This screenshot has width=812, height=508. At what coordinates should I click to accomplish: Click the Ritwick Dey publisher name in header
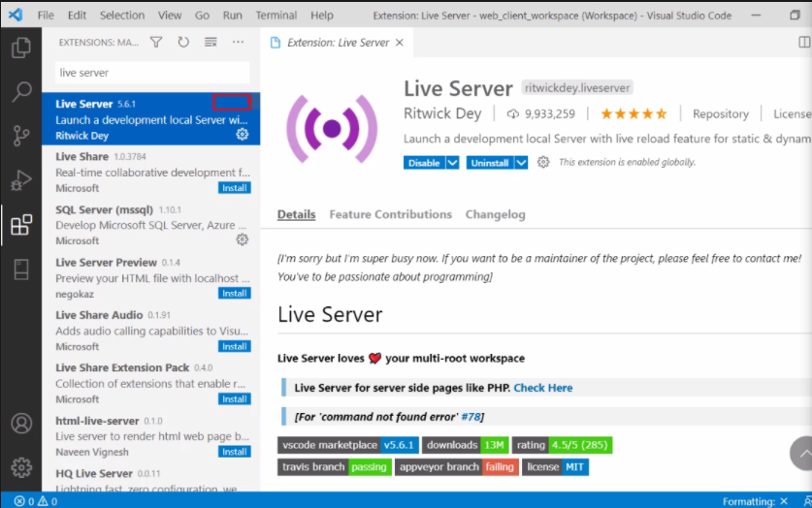coord(442,113)
